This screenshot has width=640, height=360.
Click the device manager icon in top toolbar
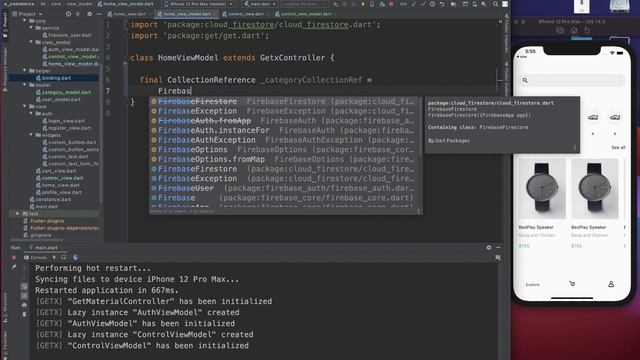474,4
